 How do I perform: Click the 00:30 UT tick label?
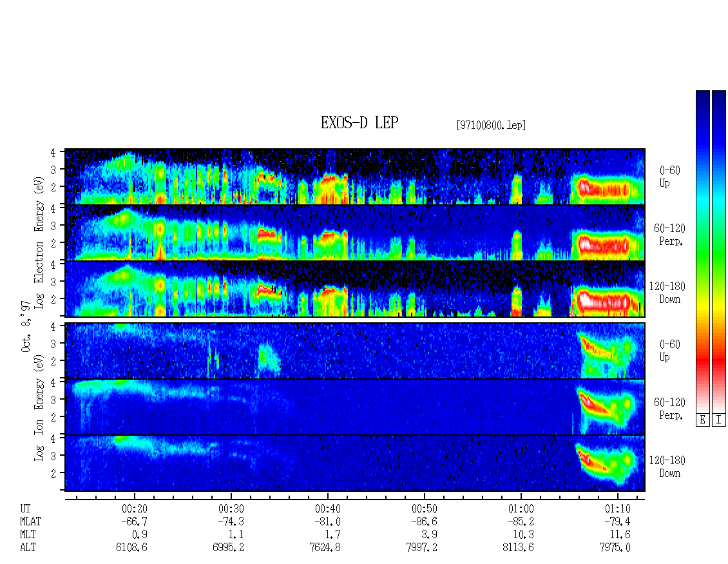[x=231, y=509]
